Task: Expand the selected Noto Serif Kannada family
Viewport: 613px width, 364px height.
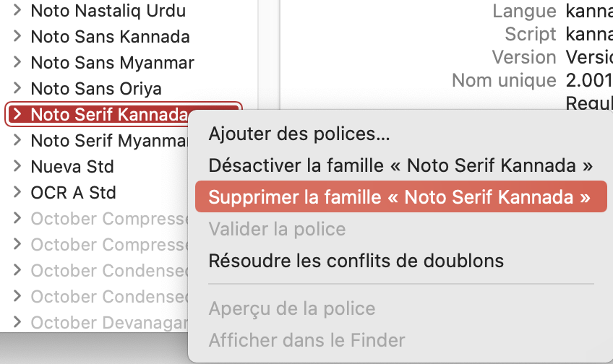Action: click(17, 115)
